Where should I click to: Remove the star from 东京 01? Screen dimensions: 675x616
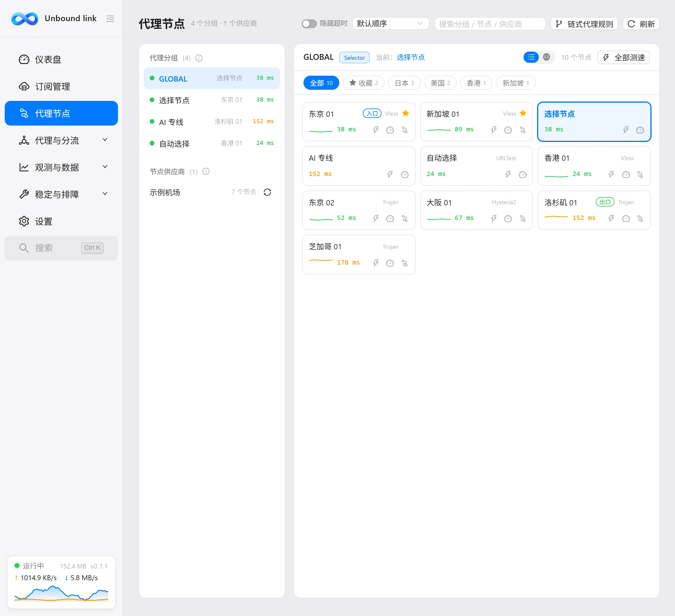pos(406,113)
